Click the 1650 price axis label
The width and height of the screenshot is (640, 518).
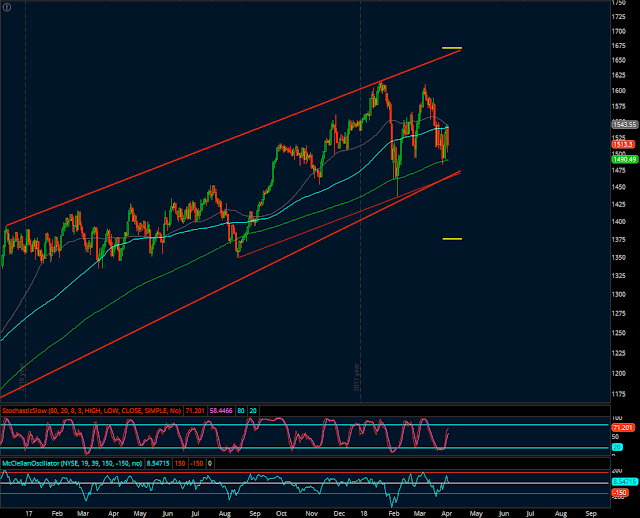pos(618,60)
